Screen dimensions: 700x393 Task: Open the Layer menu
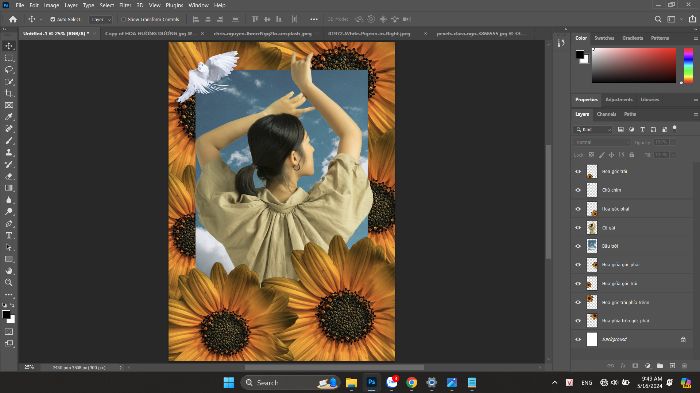click(71, 5)
